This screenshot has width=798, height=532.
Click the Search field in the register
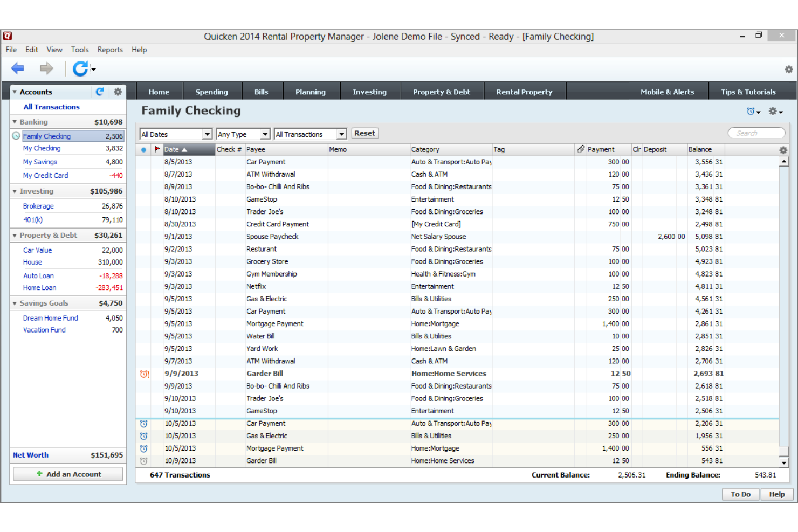coord(756,133)
